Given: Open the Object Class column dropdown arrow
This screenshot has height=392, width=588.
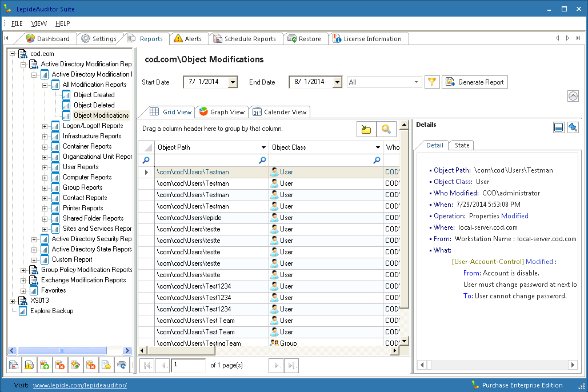Looking at the screenshot, I should (x=378, y=147).
